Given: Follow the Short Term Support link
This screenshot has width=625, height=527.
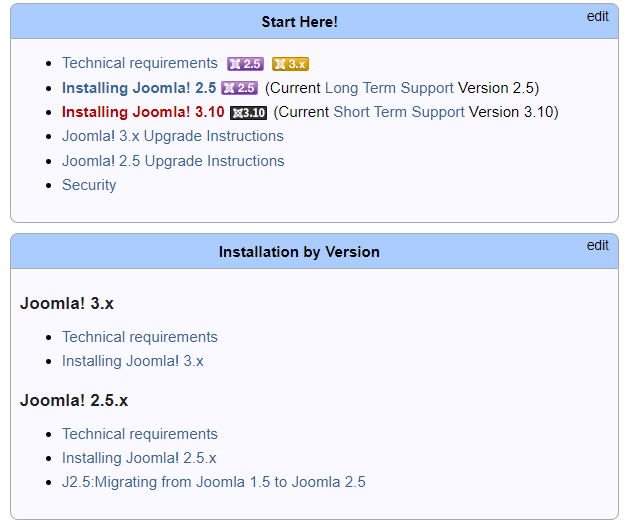Looking at the screenshot, I should (399, 112).
